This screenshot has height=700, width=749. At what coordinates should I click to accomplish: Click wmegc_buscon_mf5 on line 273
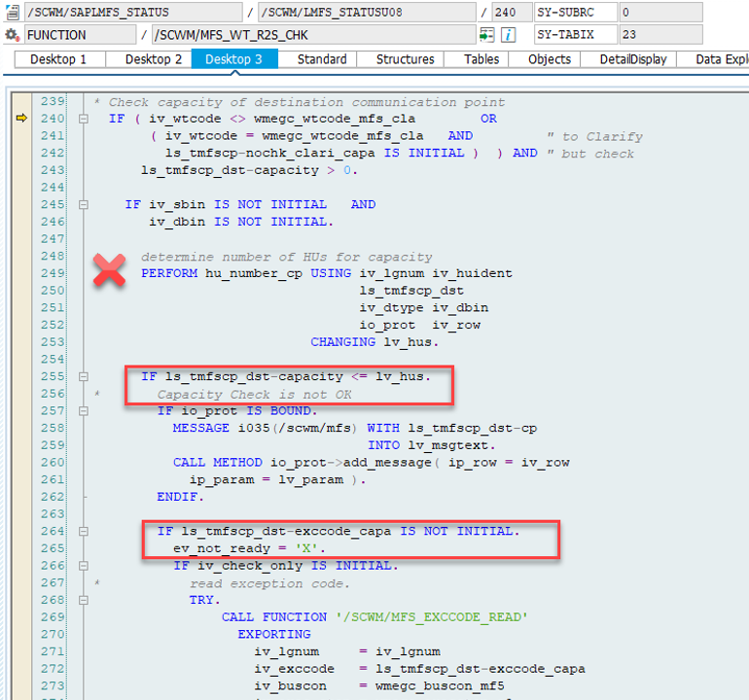pyautogui.click(x=440, y=685)
